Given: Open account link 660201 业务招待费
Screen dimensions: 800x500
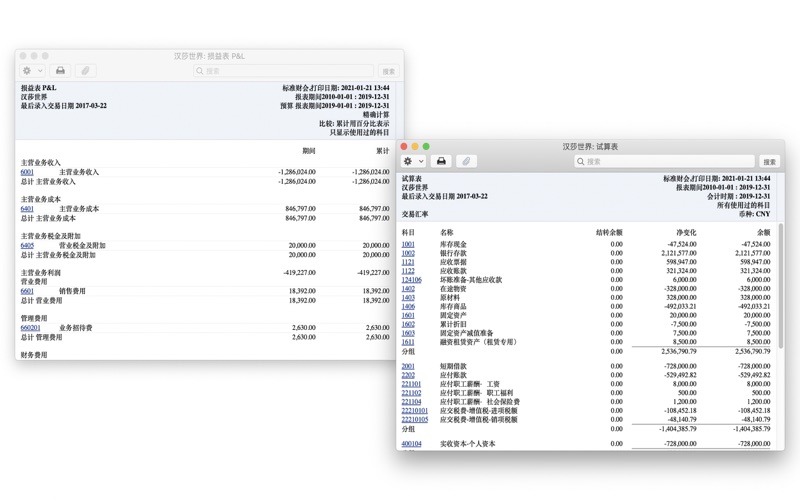Looking at the screenshot, I should pyautogui.click(x=30, y=328).
